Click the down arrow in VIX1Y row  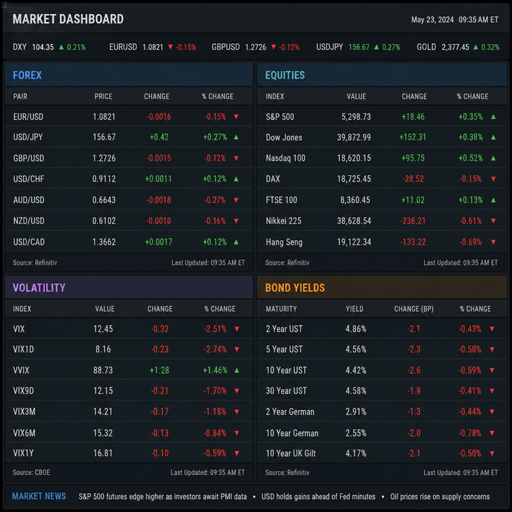point(237,453)
